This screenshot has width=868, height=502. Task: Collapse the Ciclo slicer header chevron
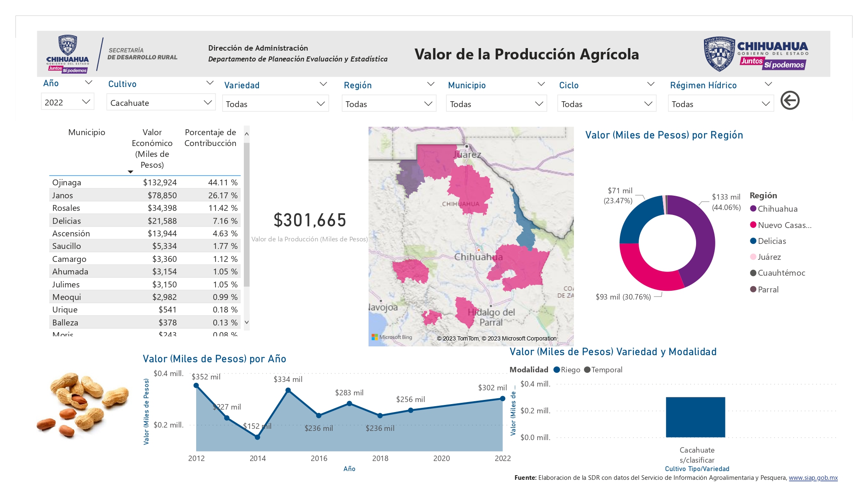click(x=651, y=84)
